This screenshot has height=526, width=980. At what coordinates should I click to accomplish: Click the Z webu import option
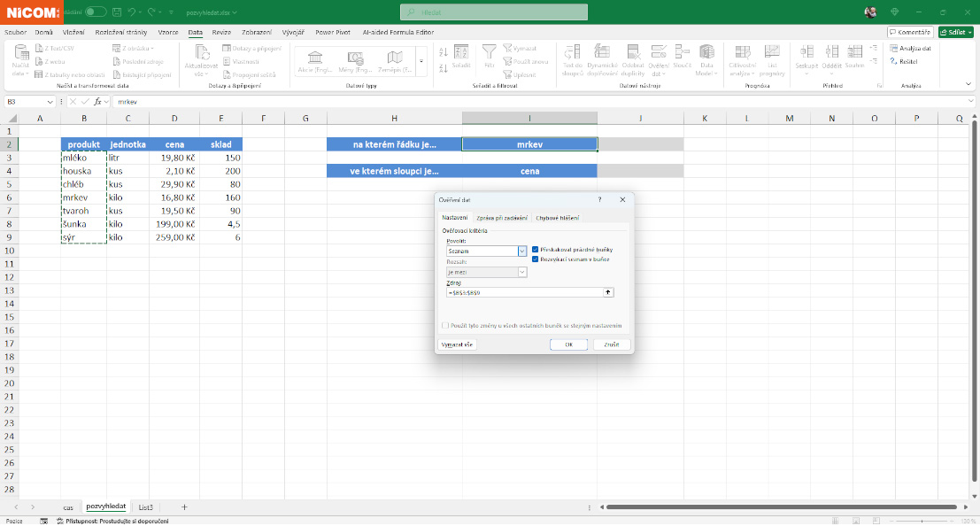click(x=50, y=61)
